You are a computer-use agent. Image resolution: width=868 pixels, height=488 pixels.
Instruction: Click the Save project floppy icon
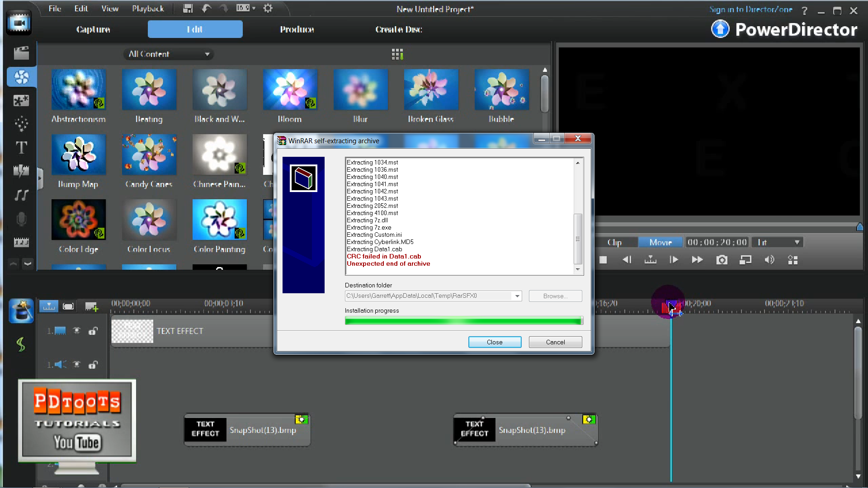tap(188, 8)
